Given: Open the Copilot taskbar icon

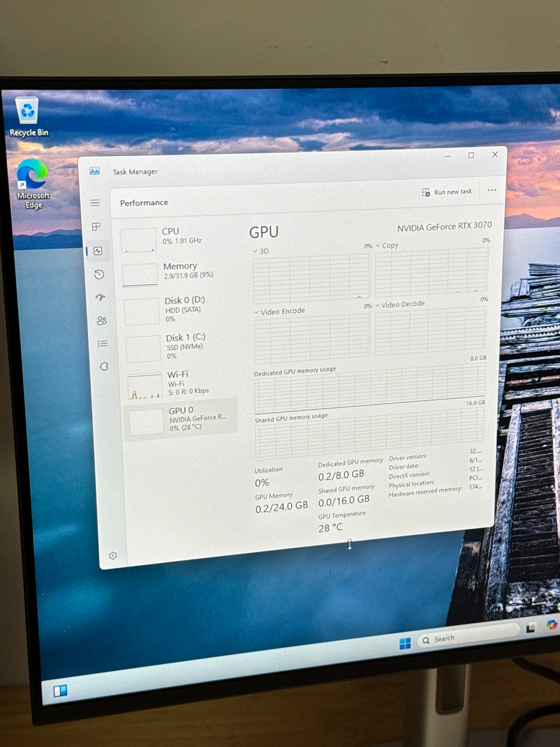Looking at the screenshot, I should click(x=551, y=624).
